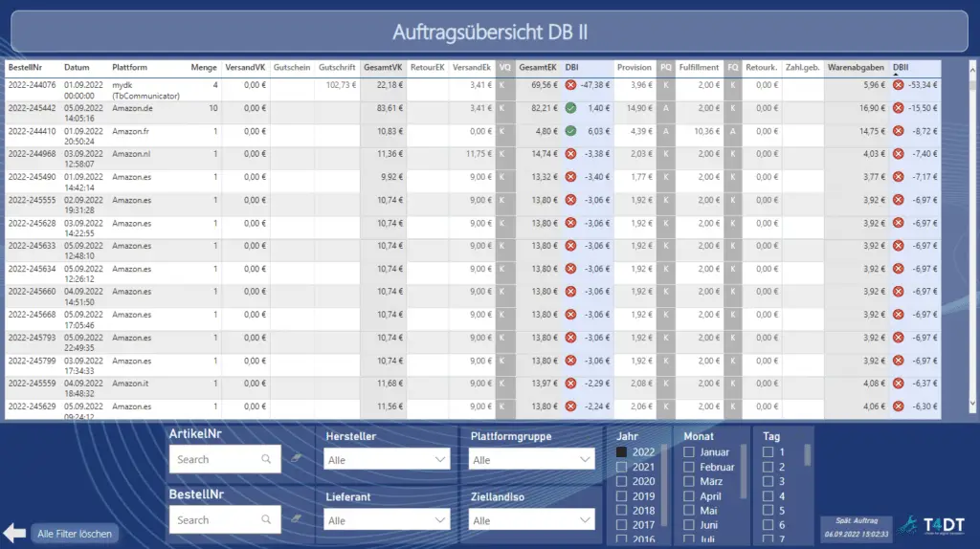Check the Januar month checkbox
980x549 pixels.
689,451
